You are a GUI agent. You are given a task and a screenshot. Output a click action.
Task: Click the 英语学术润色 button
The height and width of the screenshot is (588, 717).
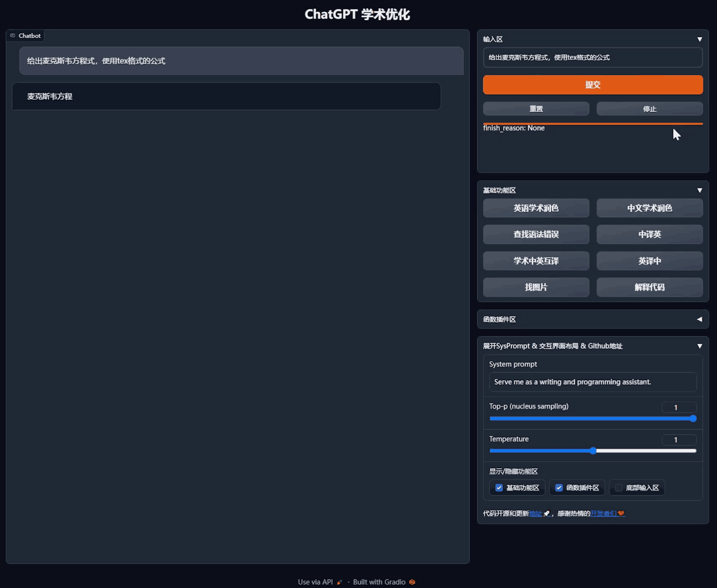(536, 208)
